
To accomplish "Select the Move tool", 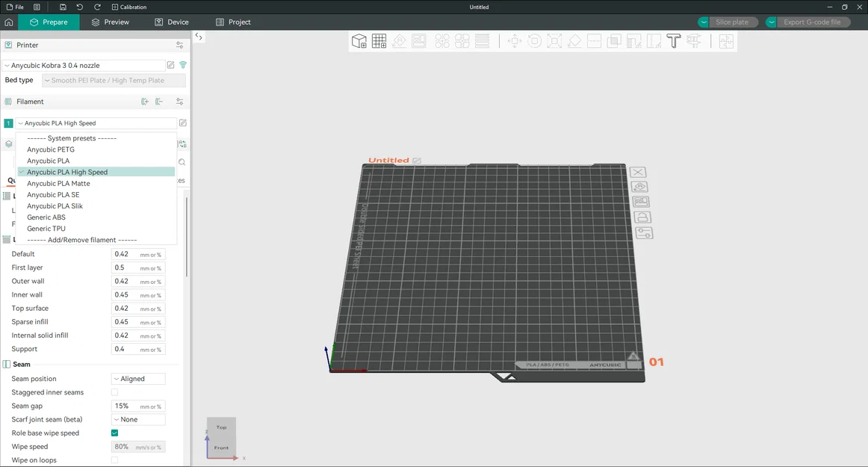I will click(x=514, y=41).
